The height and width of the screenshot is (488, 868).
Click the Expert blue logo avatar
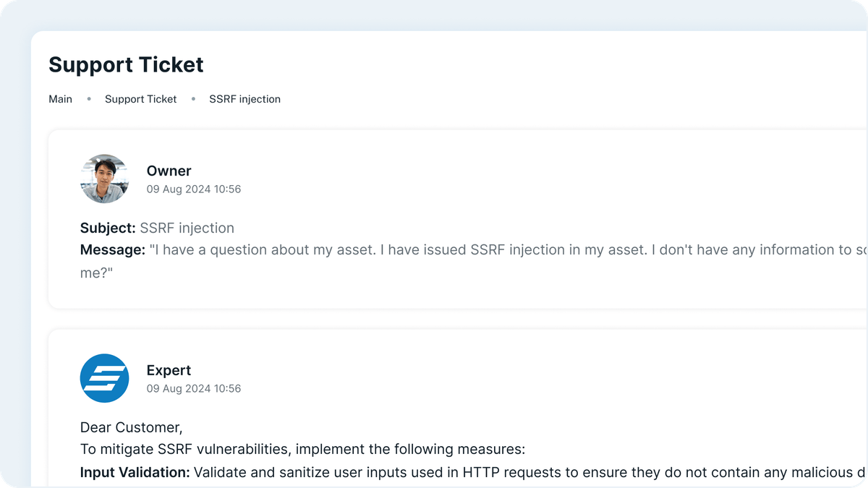pos(104,378)
